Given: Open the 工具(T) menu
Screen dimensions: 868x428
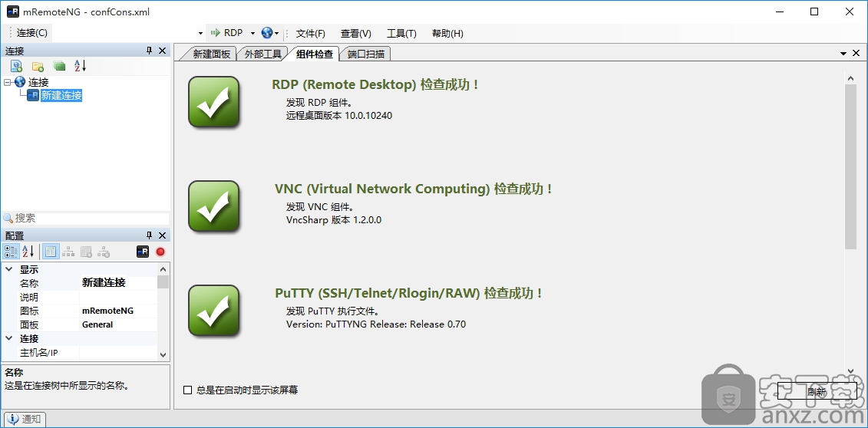Looking at the screenshot, I should pyautogui.click(x=401, y=33).
